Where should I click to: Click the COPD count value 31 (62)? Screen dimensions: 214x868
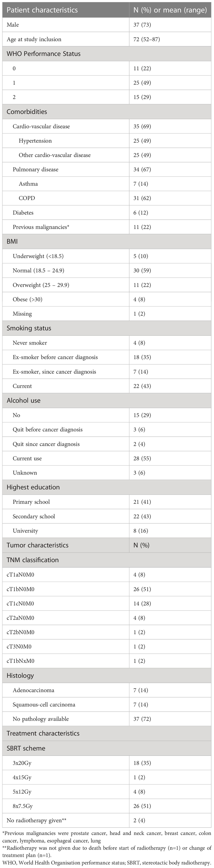click(x=142, y=198)
